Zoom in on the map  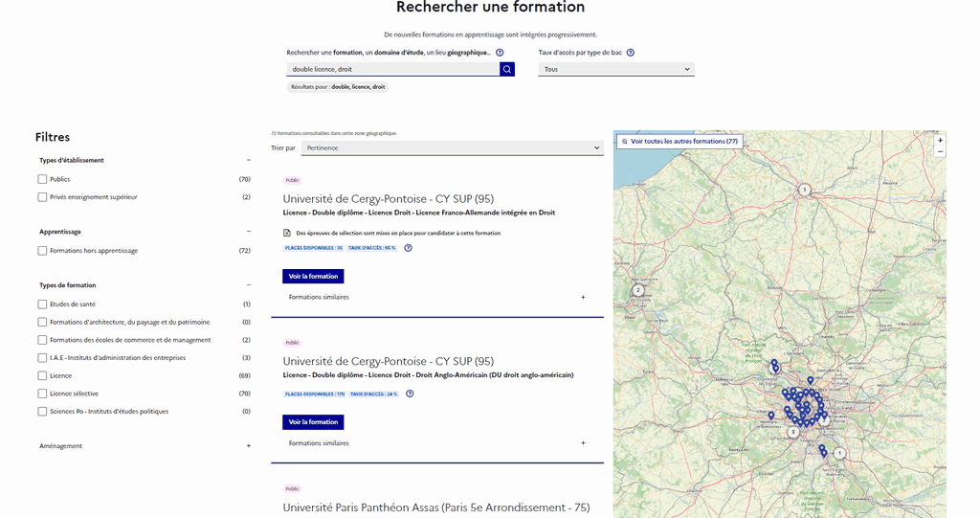coord(940,140)
